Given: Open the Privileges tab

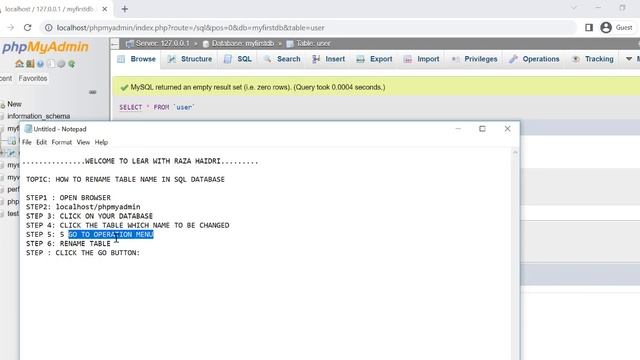Looking at the screenshot, I should coord(474,59).
